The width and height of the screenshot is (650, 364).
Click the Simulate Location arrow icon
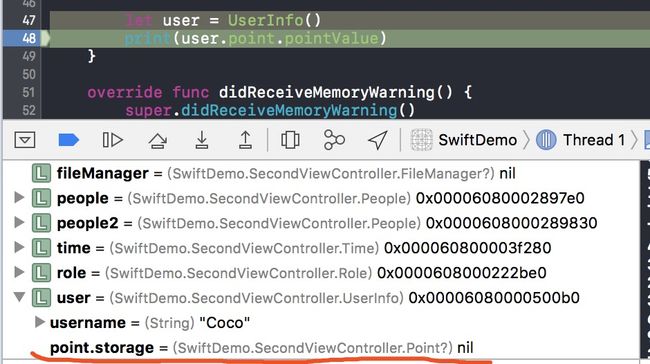tap(378, 140)
